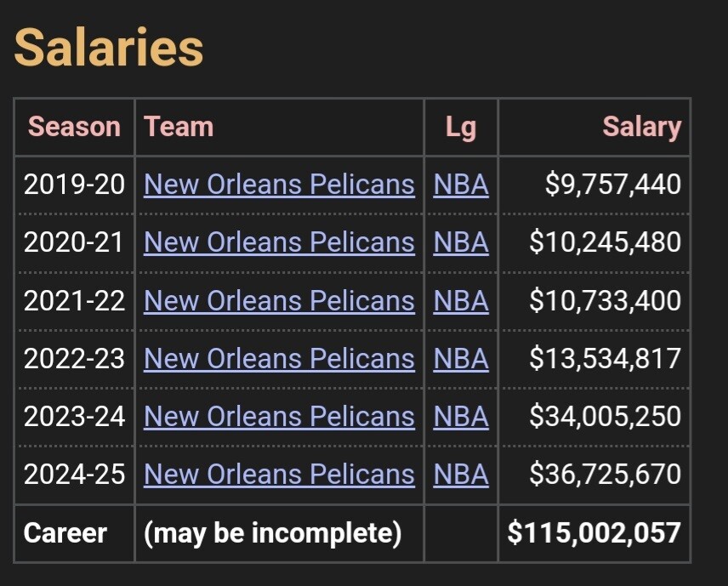The image size is (728, 586).
Task: Sort by the Salary column header
Action: coord(641,127)
